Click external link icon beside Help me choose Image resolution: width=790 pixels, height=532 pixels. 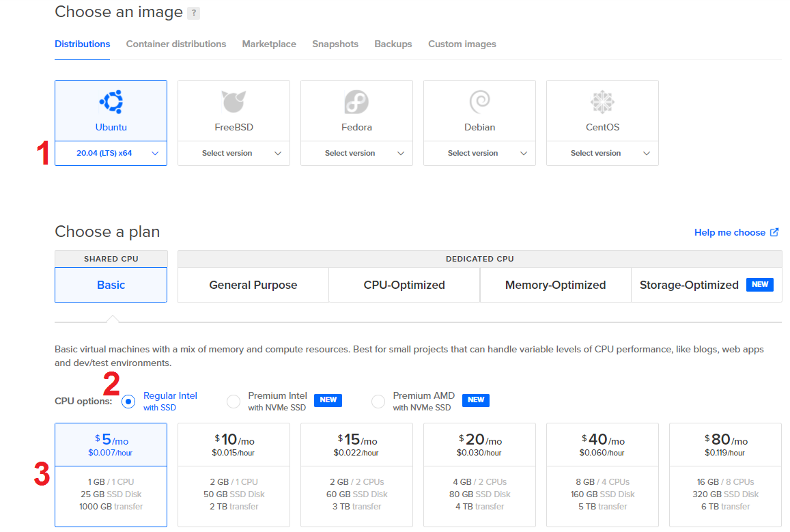(774, 232)
